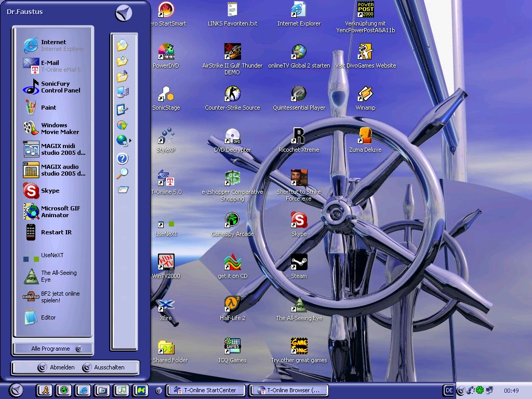The height and width of the screenshot is (399, 532).
Task: Start Paint from the Start menu
Action: pyautogui.click(x=40, y=108)
